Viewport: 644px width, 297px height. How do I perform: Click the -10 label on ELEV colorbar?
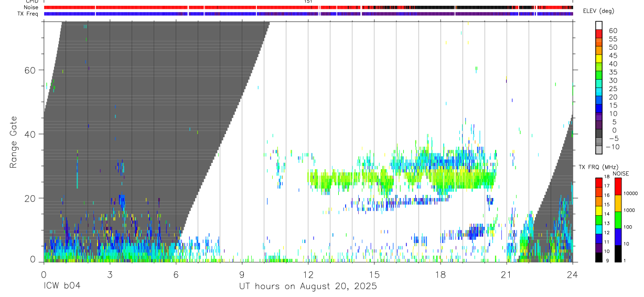tap(613, 147)
